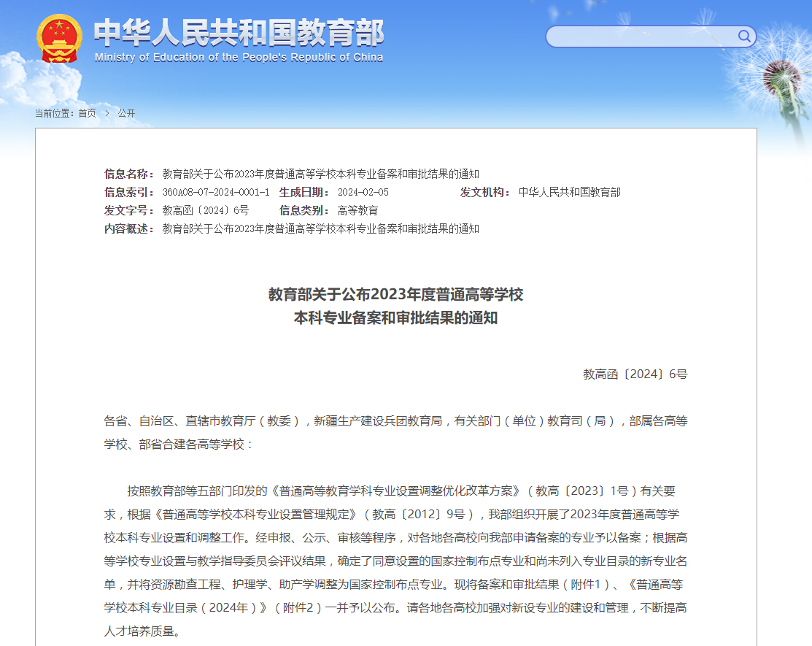Click the English Ministry of Education subtitle

pos(239,58)
